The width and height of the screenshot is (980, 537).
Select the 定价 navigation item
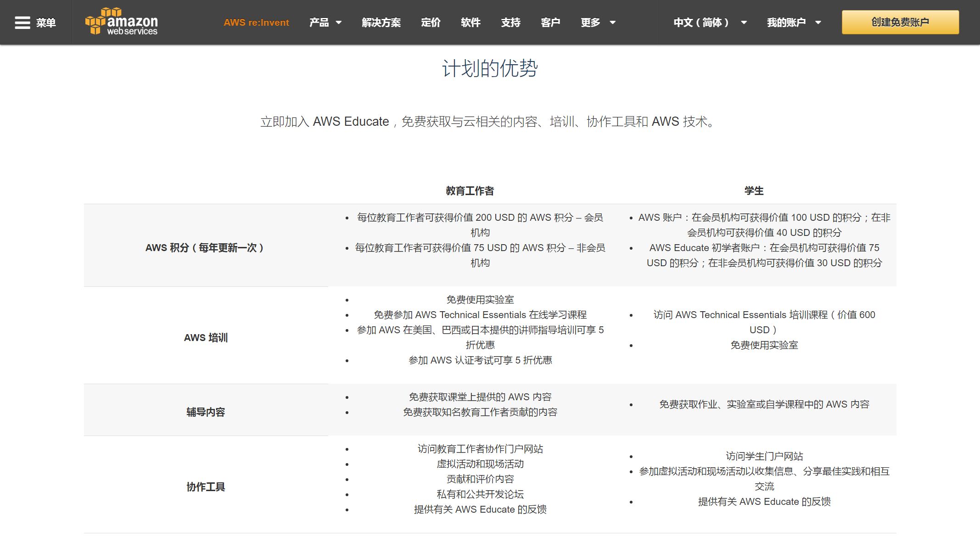tap(431, 22)
